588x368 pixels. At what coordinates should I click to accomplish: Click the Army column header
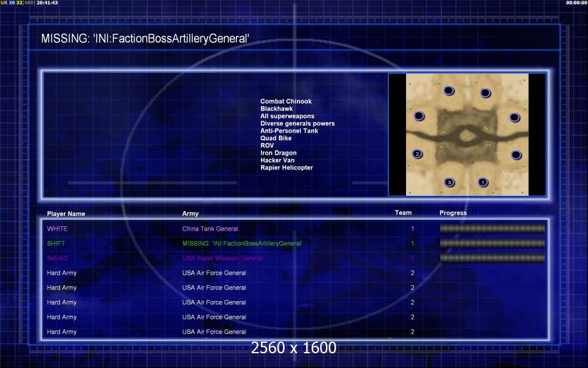coord(190,214)
